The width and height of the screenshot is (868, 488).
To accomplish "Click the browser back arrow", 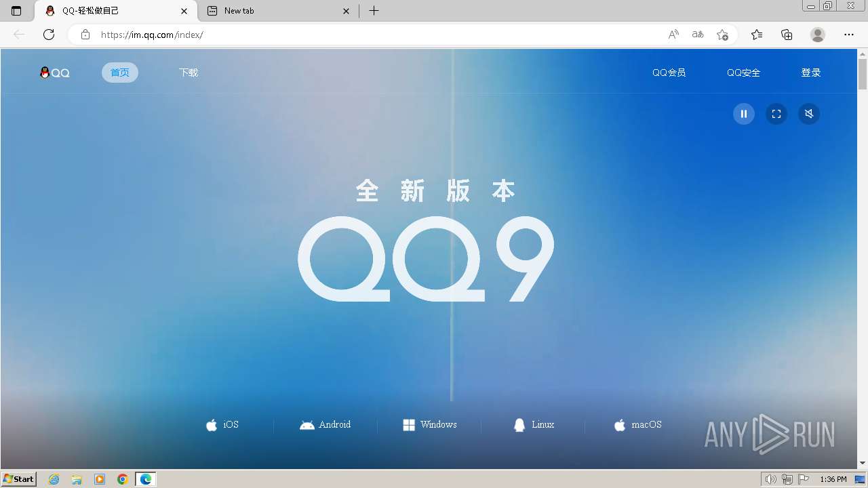I will [x=19, y=35].
